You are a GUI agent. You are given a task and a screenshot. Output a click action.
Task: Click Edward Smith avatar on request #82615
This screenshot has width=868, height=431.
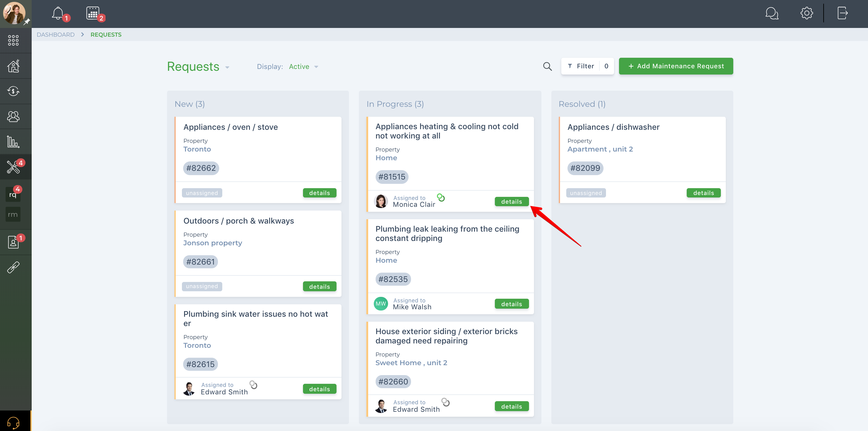(x=189, y=388)
